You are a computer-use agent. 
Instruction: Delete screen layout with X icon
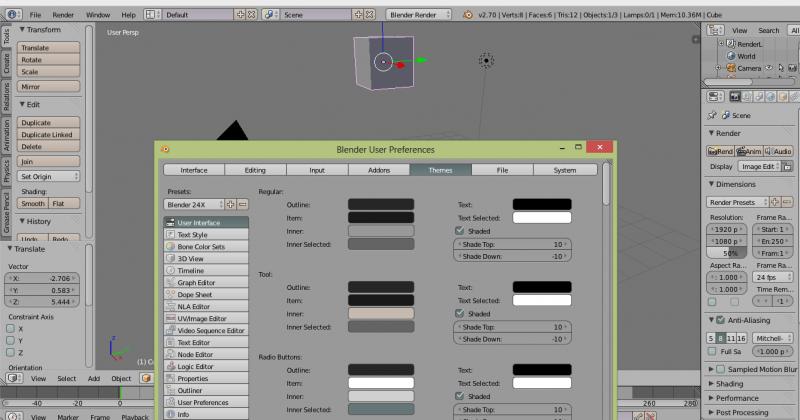click(252, 14)
